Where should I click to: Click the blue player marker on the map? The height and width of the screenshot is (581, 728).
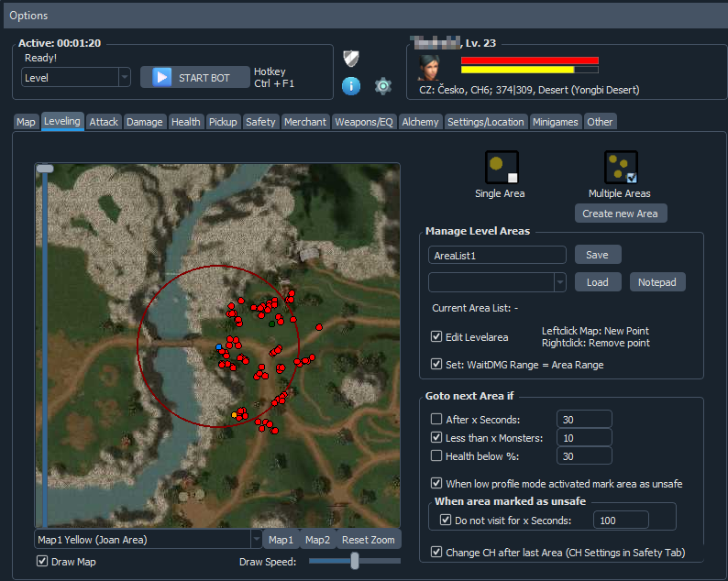tap(219, 346)
